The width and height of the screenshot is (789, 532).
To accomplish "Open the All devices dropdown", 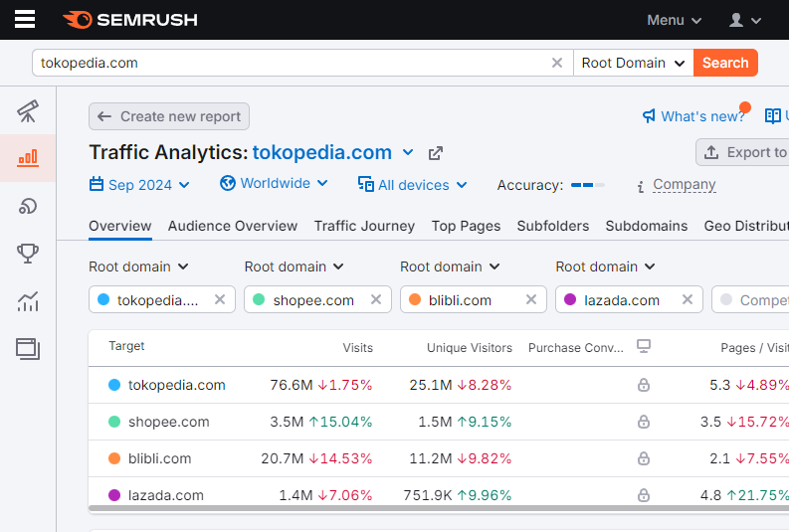I will coord(413,185).
